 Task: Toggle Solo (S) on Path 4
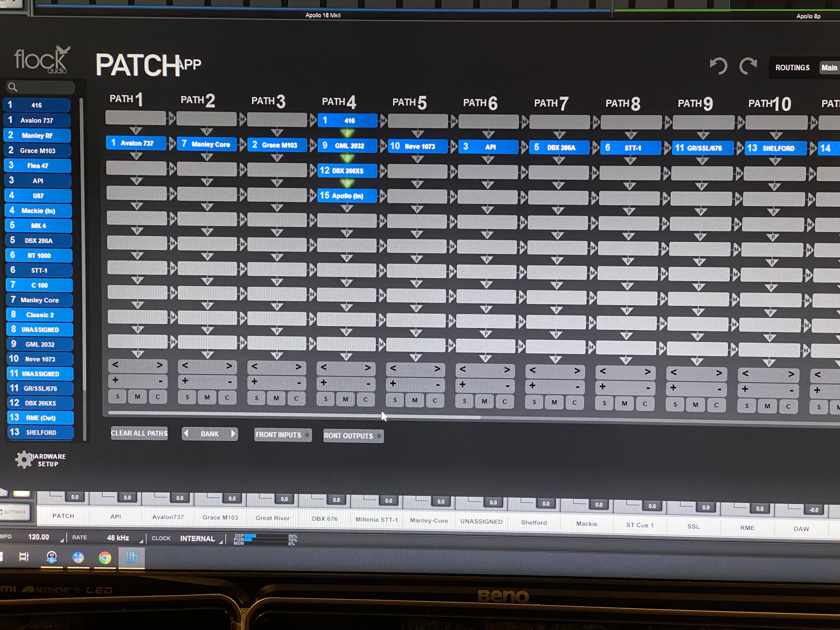coord(325,399)
